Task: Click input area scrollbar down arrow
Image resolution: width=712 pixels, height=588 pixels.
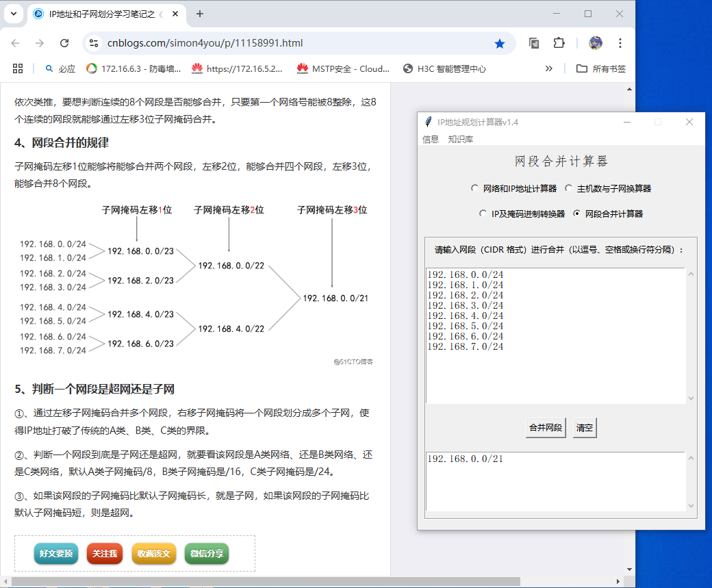Action: point(691,398)
